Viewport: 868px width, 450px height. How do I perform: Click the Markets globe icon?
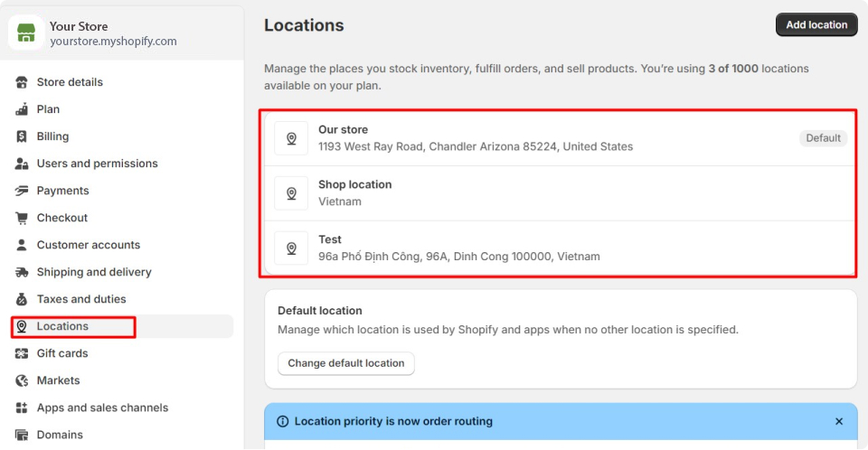tap(22, 380)
